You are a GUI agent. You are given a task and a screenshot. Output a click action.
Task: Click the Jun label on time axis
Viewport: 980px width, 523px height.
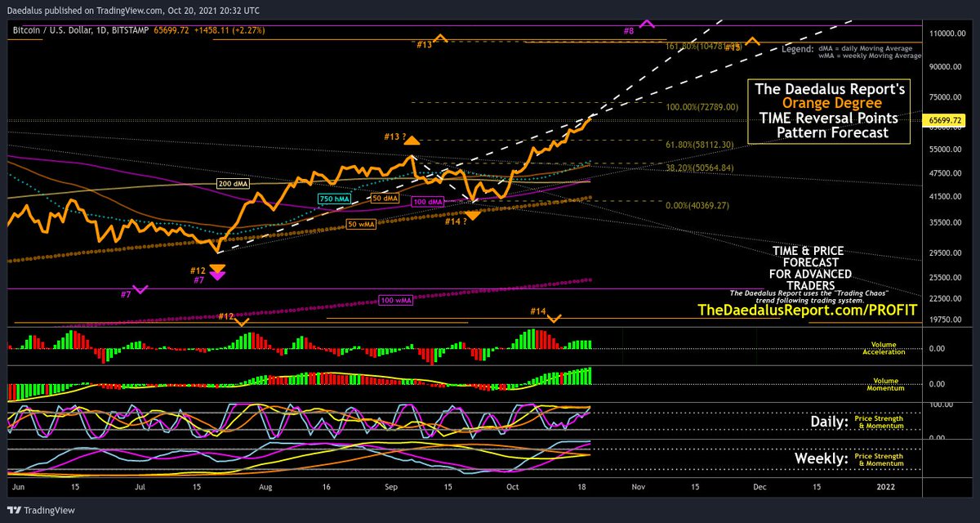(17, 486)
